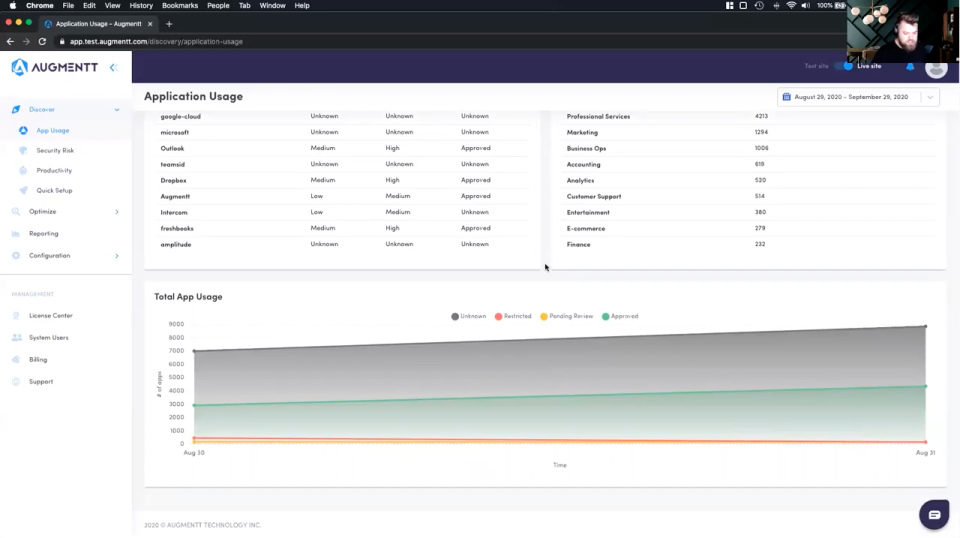The image size is (960, 538).
Task: Click the Quick Setup icon
Action: (x=23, y=190)
